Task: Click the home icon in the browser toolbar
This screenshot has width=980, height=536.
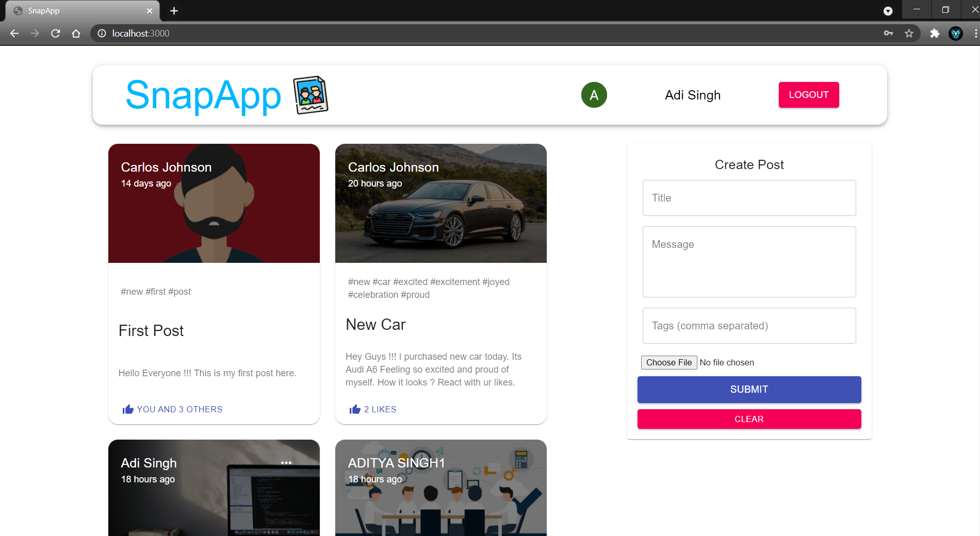Action: [x=76, y=33]
